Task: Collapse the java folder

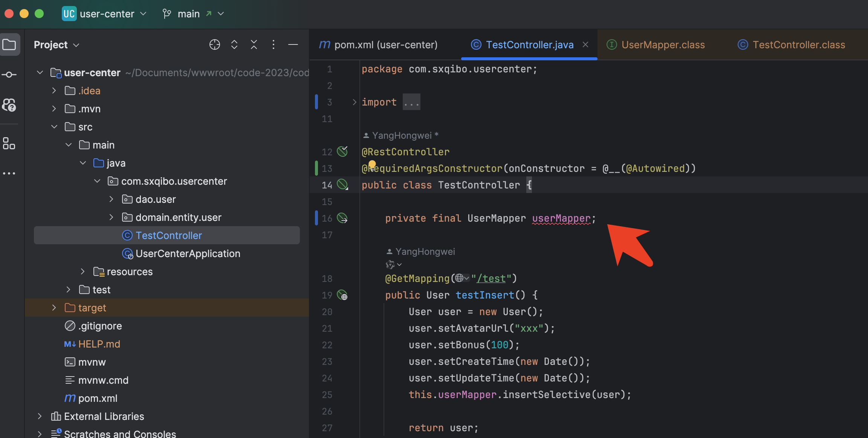Action: coord(83,163)
